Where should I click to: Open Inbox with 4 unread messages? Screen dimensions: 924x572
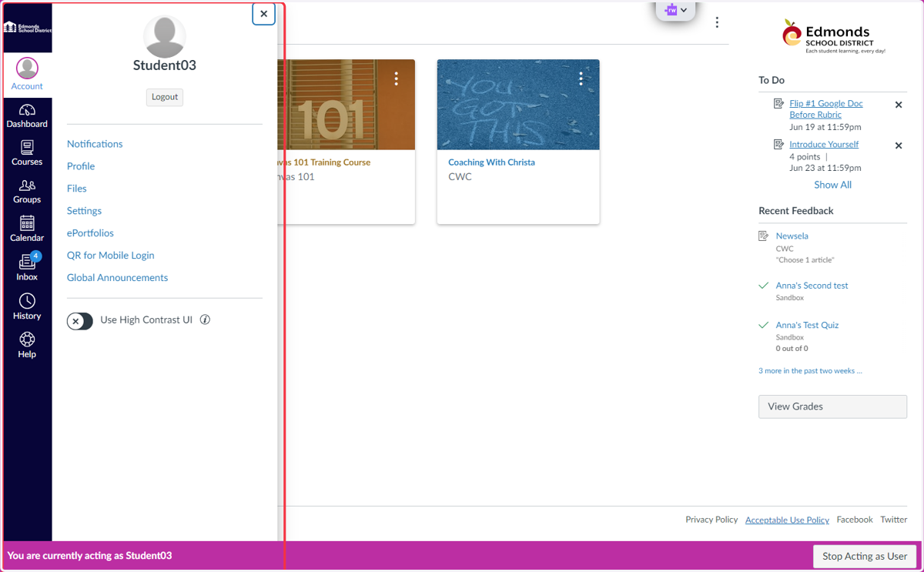pyautogui.click(x=27, y=267)
